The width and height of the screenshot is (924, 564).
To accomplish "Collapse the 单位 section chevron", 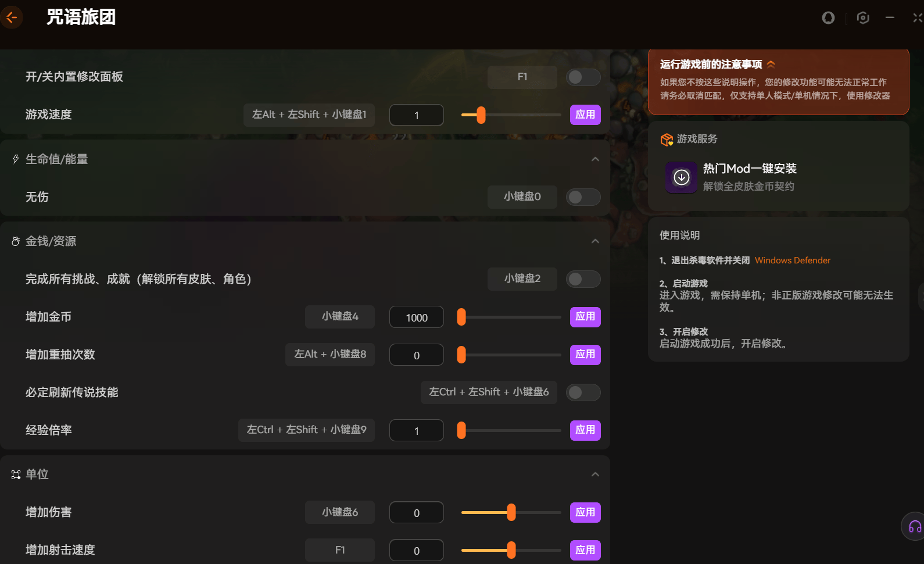I will [595, 474].
